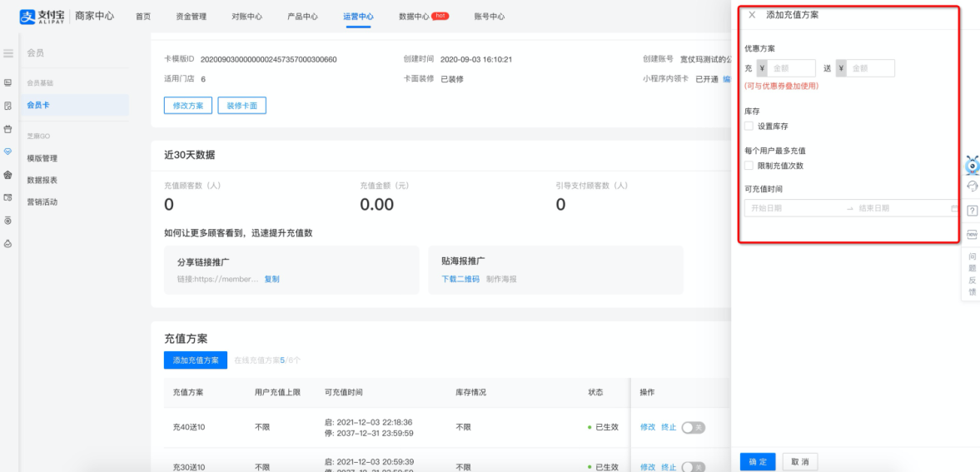Click the 复制 link for share link
Viewport: 980px width, 472px height.
[x=272, y=279]
